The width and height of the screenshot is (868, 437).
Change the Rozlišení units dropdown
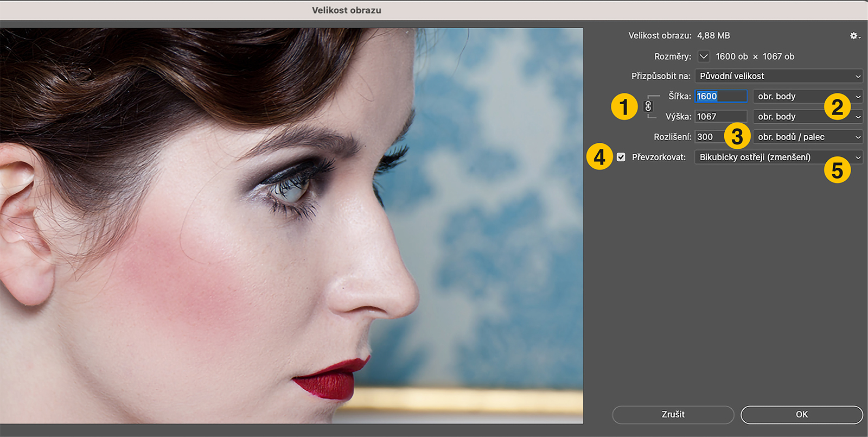pyautogui.click(x=807, y=137)
